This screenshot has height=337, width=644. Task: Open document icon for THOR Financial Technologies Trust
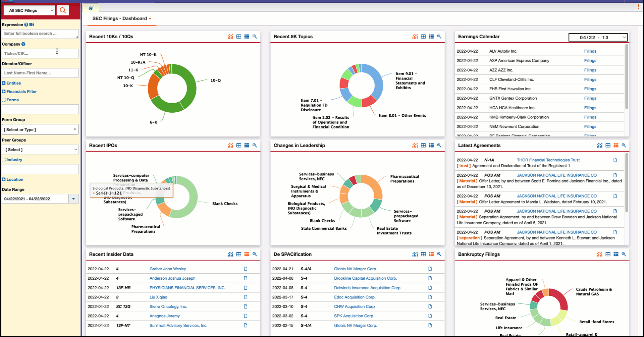[615, 160]
